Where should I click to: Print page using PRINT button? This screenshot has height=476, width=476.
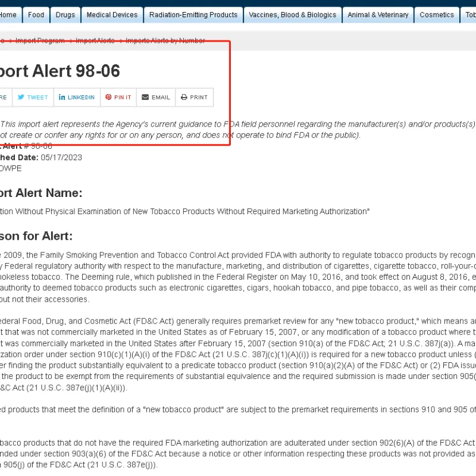click(194, 97)
